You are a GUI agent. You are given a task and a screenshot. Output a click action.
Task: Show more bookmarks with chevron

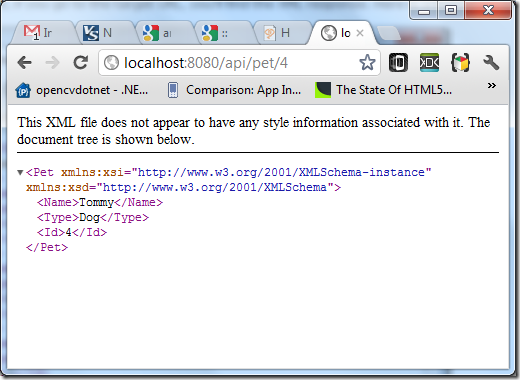[x=491, y=86]
